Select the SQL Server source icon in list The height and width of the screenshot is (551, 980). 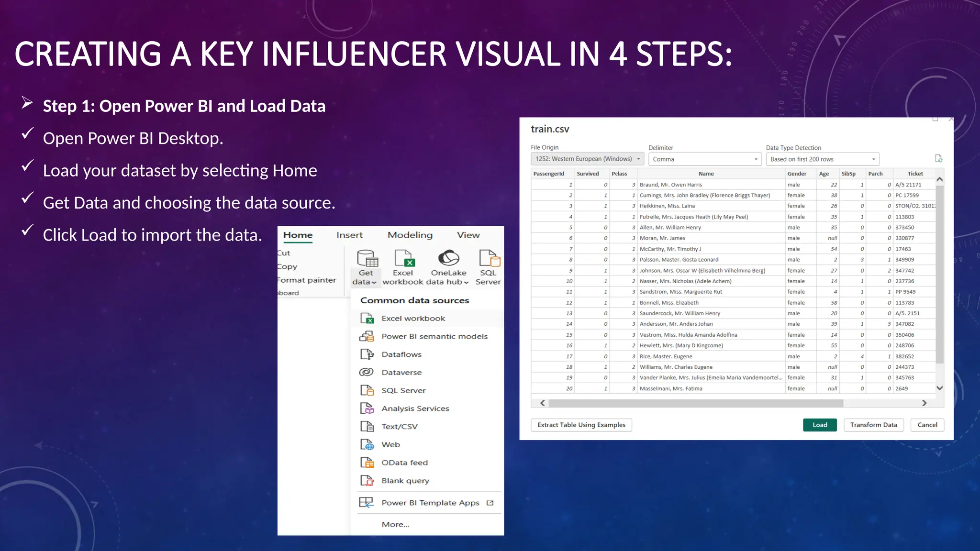point(367,391)
